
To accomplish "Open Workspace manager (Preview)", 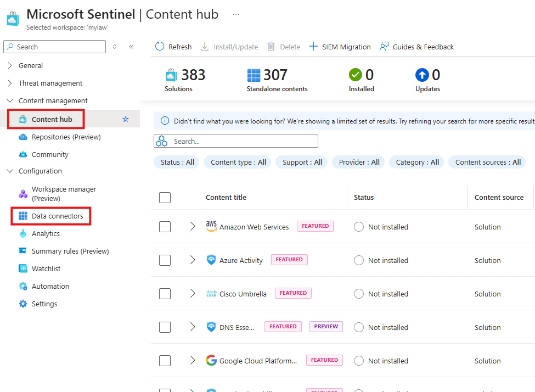I will pyautogui.click(x=64, y=194).
